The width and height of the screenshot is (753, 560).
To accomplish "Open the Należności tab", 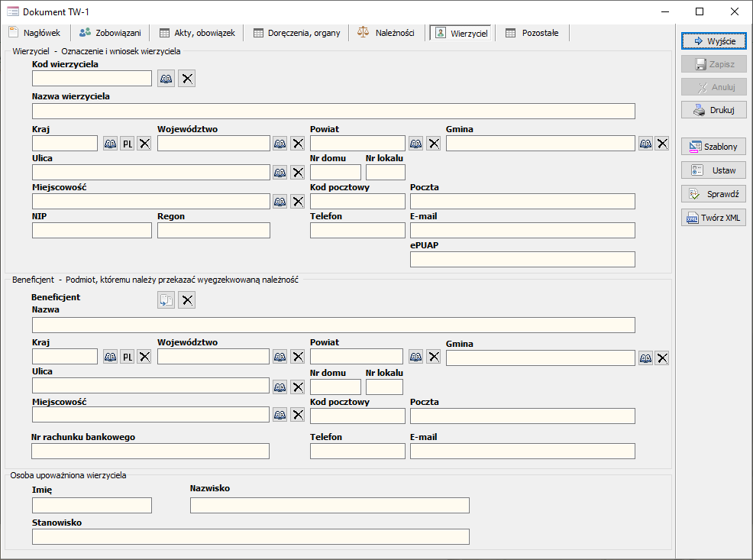I will coord(386,33).
